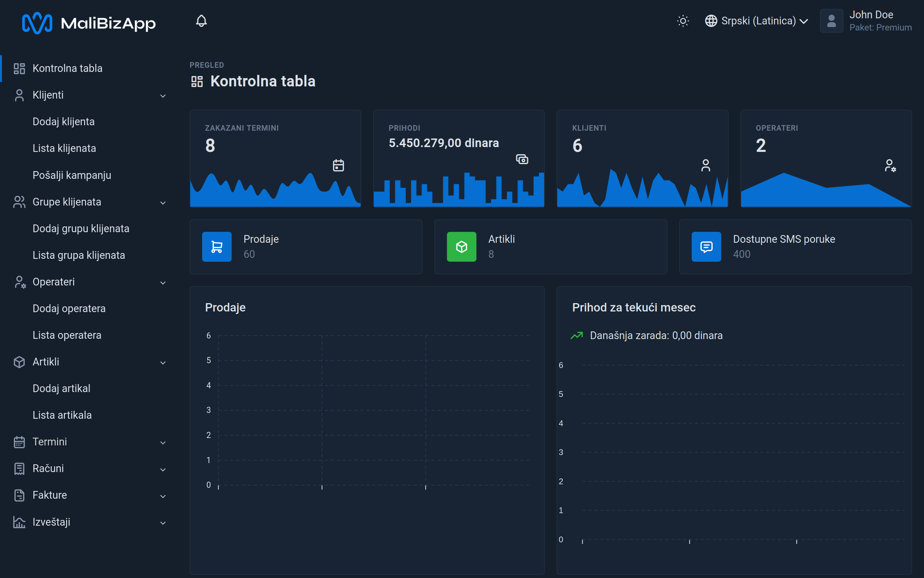Click the Računi receipt icon
The image size is (924, 578).
(19, 469)
